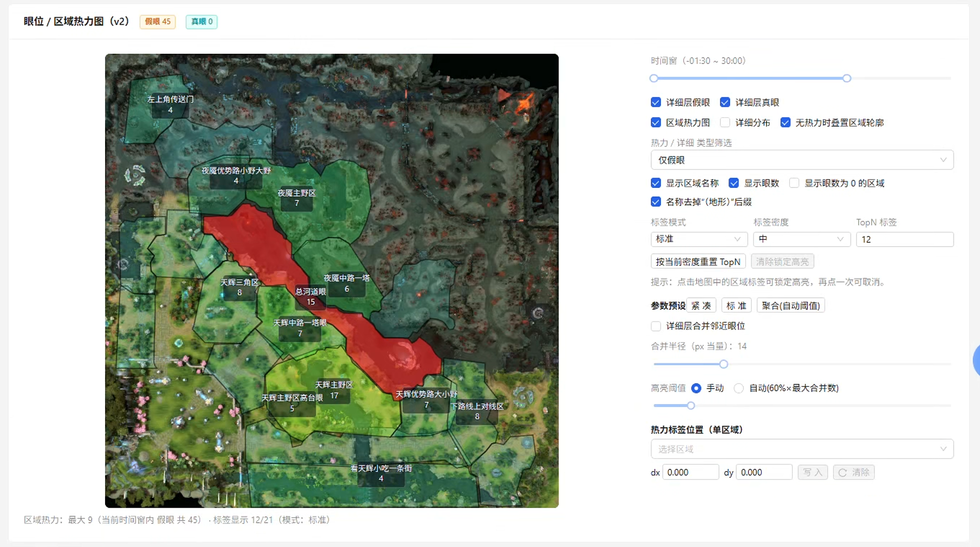The width and height of the screenshot is (980, 547).
Task: Click the time window start slider handle
Action: pyautogui.click(x=654, y=78)
